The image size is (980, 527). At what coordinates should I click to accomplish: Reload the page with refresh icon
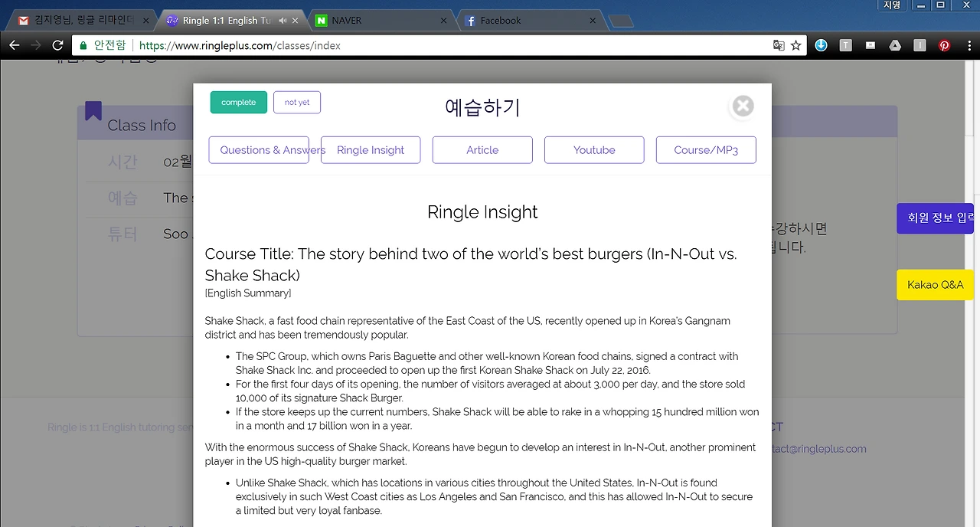coord(57,45)
